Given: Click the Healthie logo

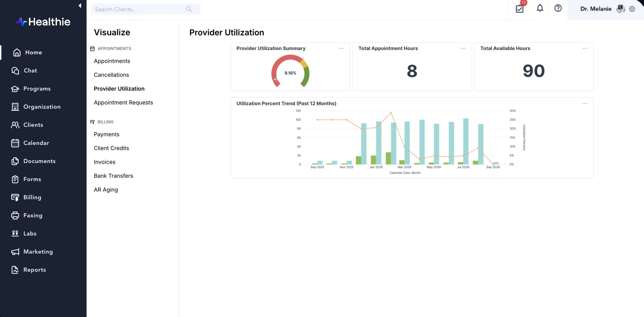Looking at the screenshot, I should [43, 22].
